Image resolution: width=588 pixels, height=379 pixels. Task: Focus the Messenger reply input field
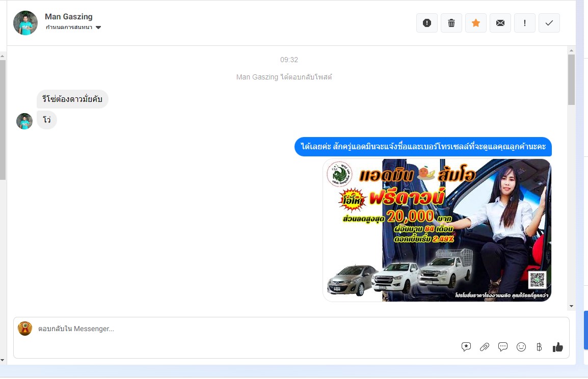[x=291, y=329]
